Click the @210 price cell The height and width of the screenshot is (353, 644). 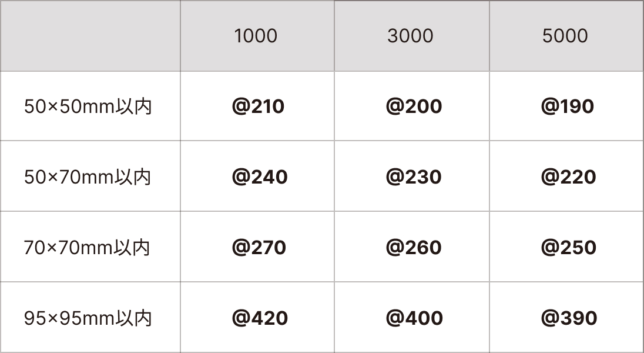pyautogui.click(x=258, y=106)
